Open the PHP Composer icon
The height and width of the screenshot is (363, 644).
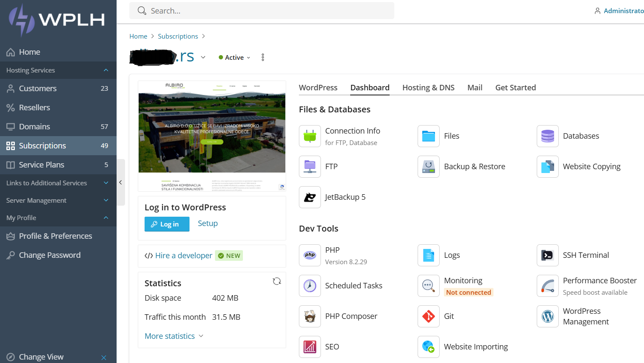(x=310, y=316)
